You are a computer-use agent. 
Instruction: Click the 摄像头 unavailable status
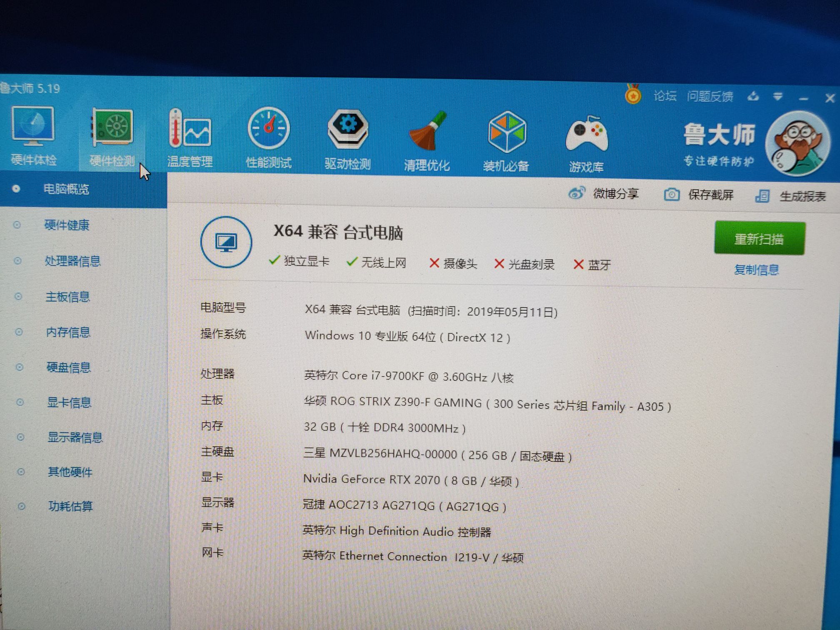[453, 263]
